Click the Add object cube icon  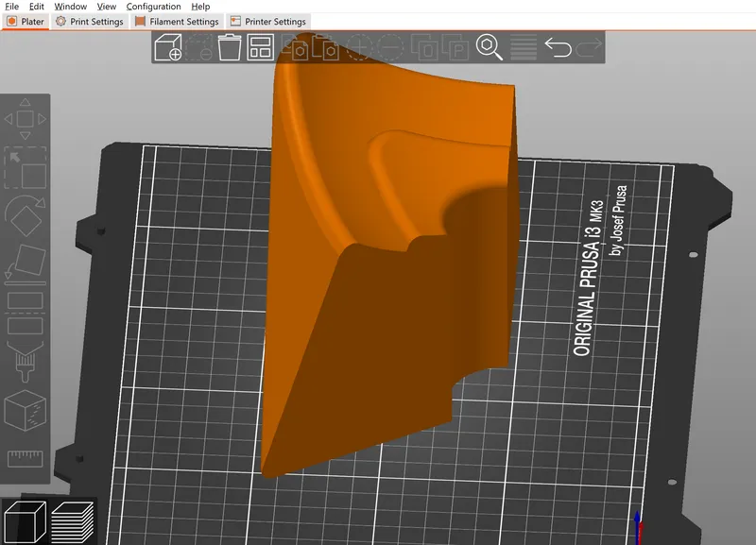coord(167,46)
